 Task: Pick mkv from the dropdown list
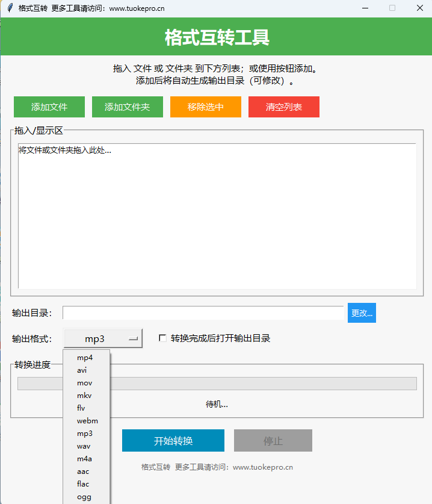[84, 396]
